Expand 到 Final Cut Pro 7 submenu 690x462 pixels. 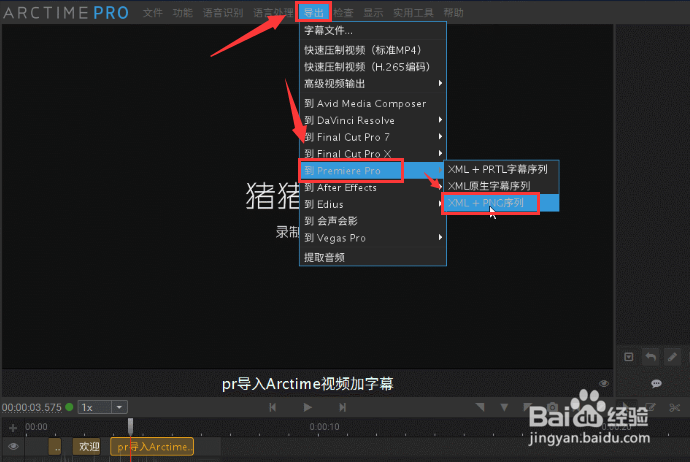[x=373, y=137]
